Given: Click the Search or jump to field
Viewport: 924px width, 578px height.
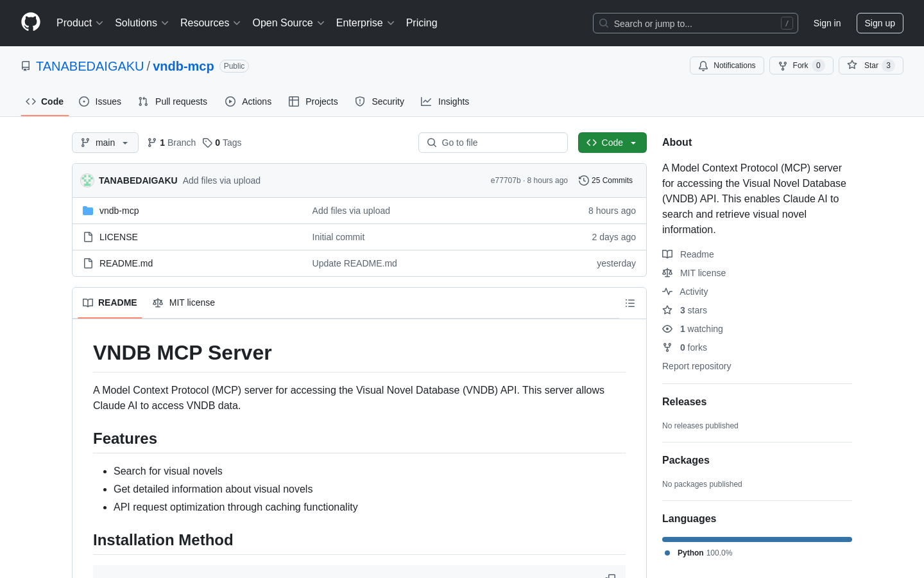Looking at the screenshot, I should pyautogui.click(x=696, y=23).
